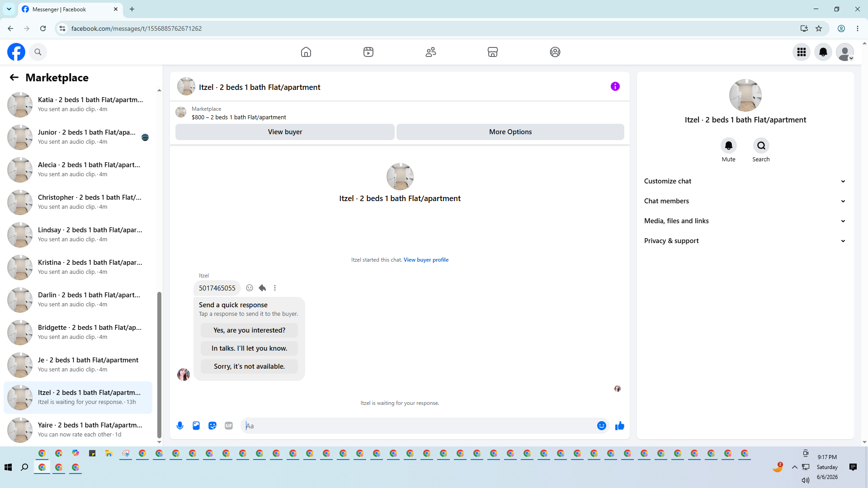Open the View buyer profile link

[426, 260]
